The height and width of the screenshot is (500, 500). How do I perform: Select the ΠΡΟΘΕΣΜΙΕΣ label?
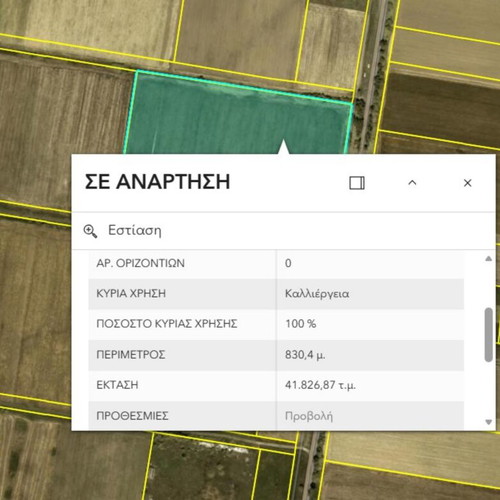(132, 416)
